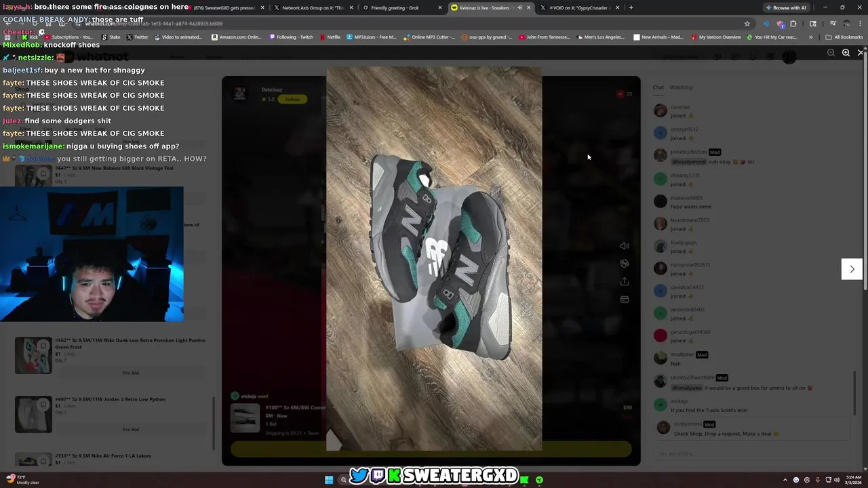Zoom out of the sneaker photo

coord(831,53)
